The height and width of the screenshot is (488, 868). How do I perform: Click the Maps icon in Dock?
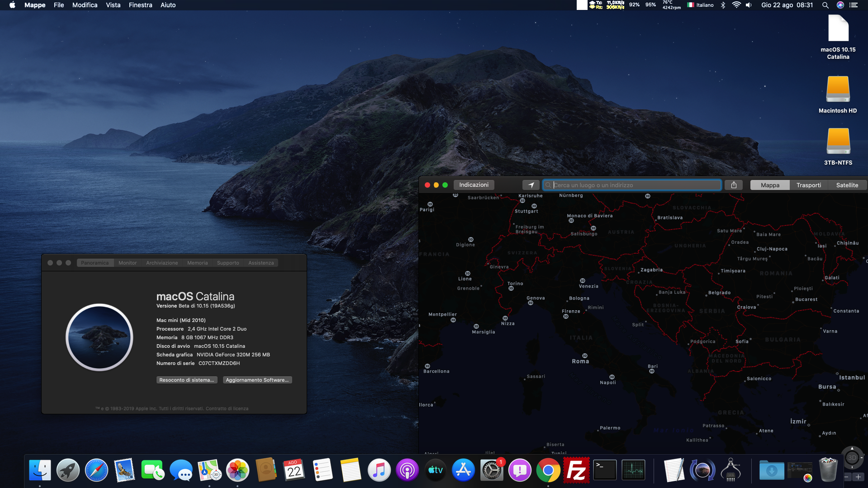209,470
